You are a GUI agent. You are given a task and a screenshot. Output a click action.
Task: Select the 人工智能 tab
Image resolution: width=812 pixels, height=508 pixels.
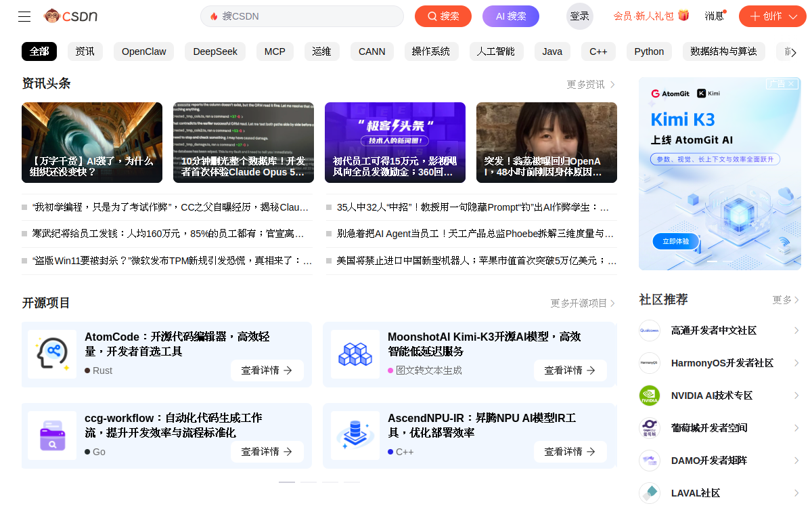pos(496,51)
